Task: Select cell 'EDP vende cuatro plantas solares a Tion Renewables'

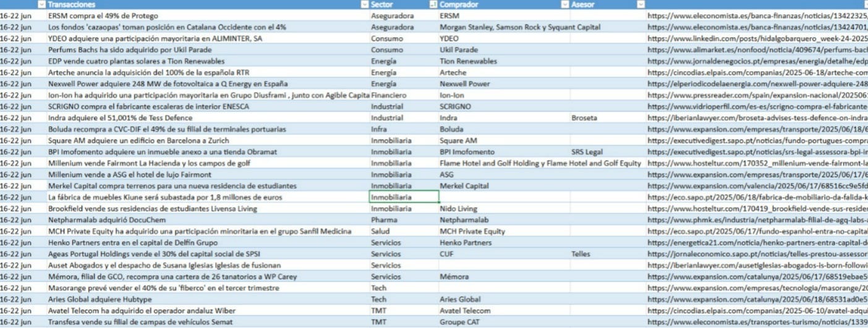Action: pyautogui.click(x=208, y=61)
